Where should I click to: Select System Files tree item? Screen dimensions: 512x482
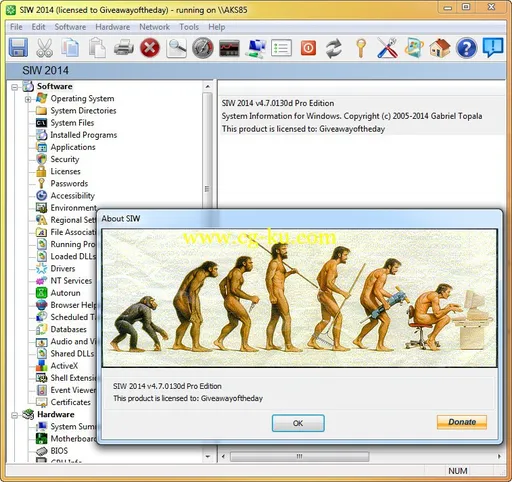click(x=72, y=123)
